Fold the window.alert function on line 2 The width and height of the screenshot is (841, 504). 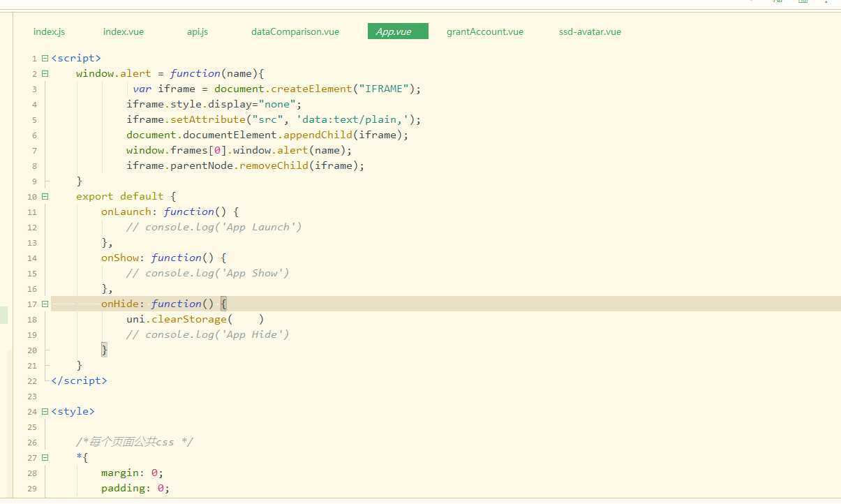point(45,73)
